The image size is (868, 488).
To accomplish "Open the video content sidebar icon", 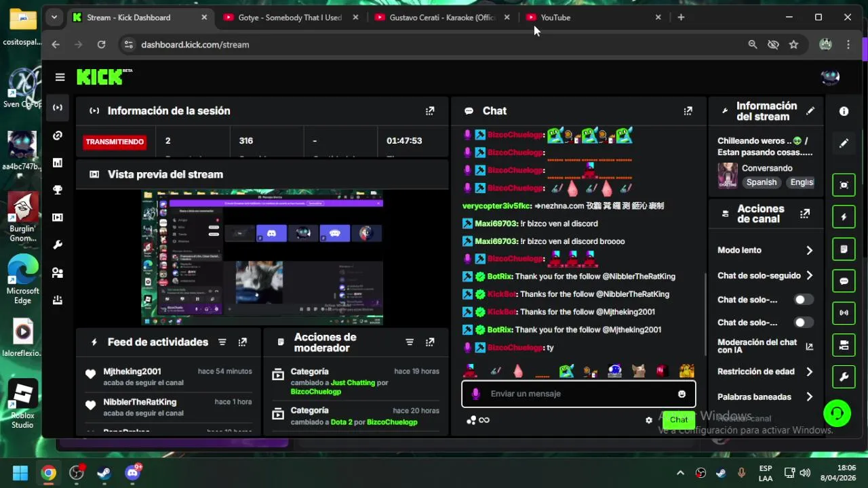I will click(58, 218).
